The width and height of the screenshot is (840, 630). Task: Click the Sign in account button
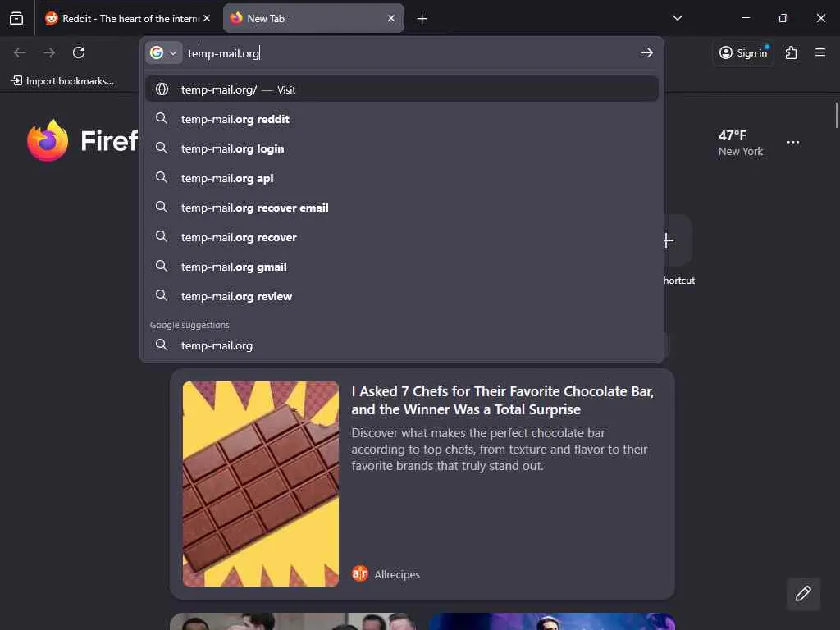pyautogui.click(x=743, y=52)
